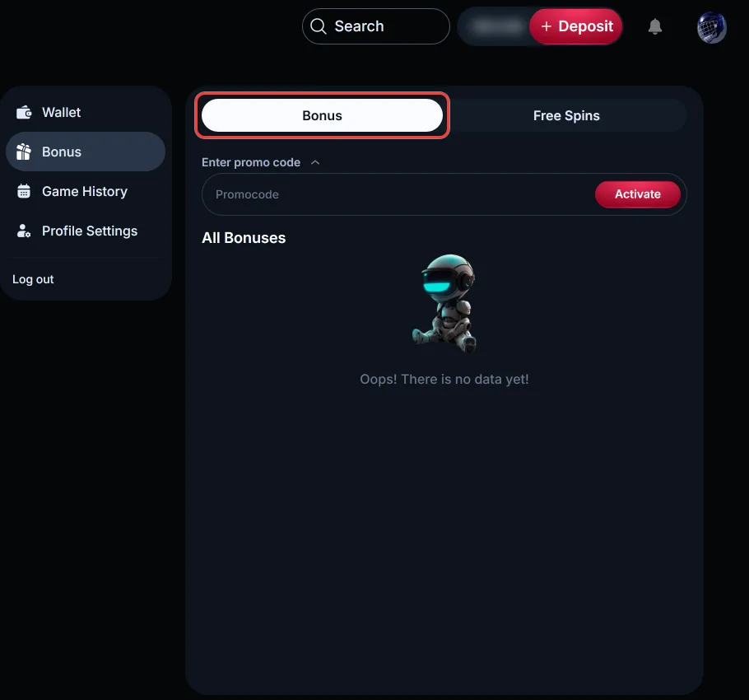The width and height of the screenshot is (749, 700).
Task: Open the user avatar profile picture
Action: click(711, 27)
